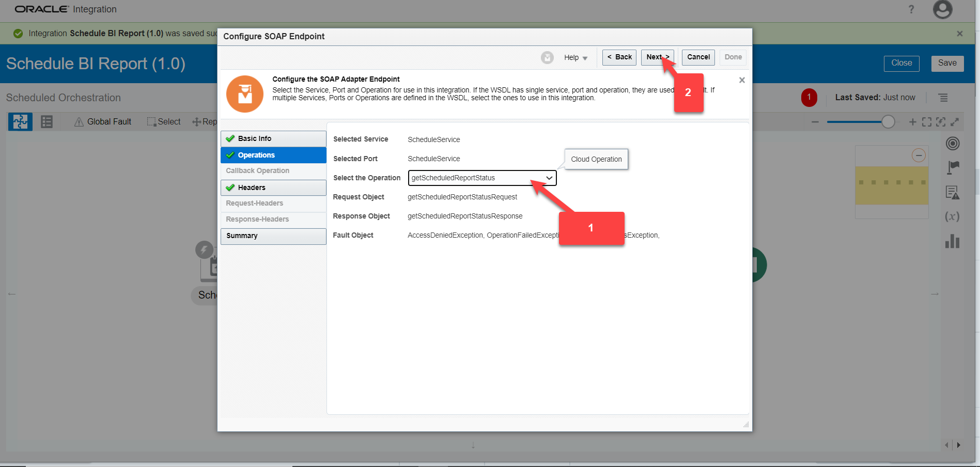Open the integration tracking flag icon
The height and width of the screenshot is (467, 980).
click(953, 167)
